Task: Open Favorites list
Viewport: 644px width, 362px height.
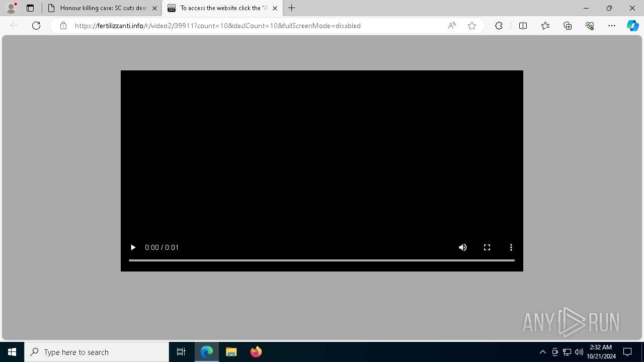Action: tap(545, 26)
